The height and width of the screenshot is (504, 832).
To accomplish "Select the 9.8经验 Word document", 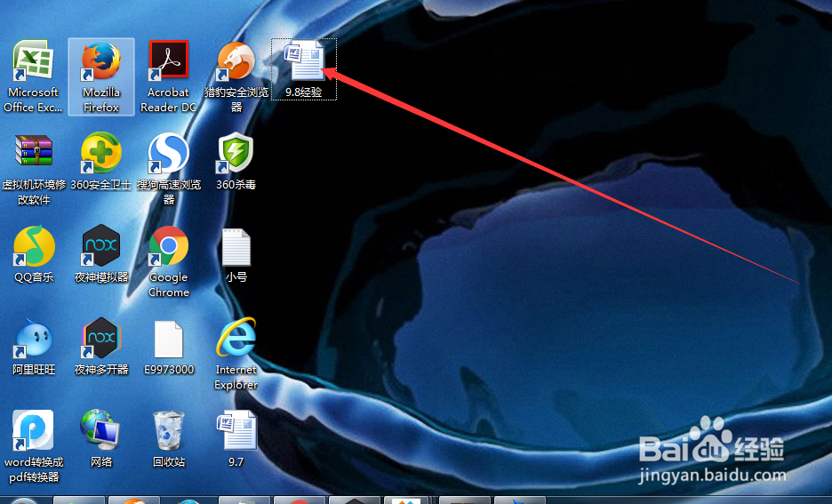I will click(x=304, y=69).
